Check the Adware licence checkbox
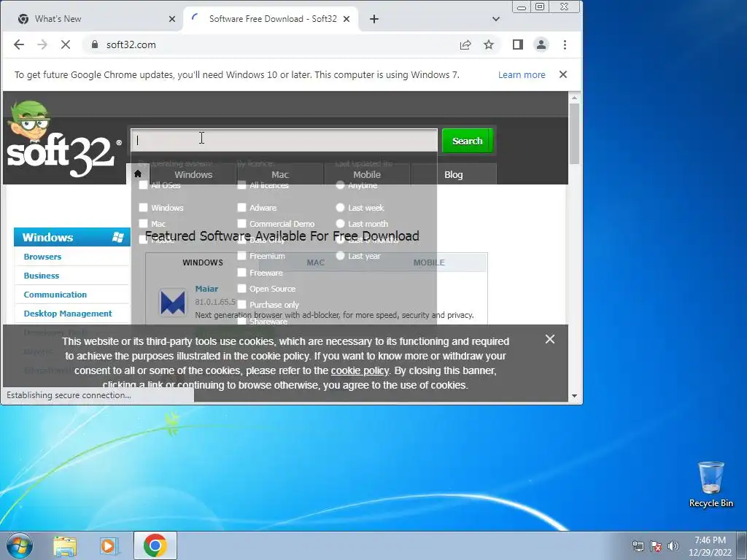The height and width of the screenshot is (560, 747). point(242,208)
